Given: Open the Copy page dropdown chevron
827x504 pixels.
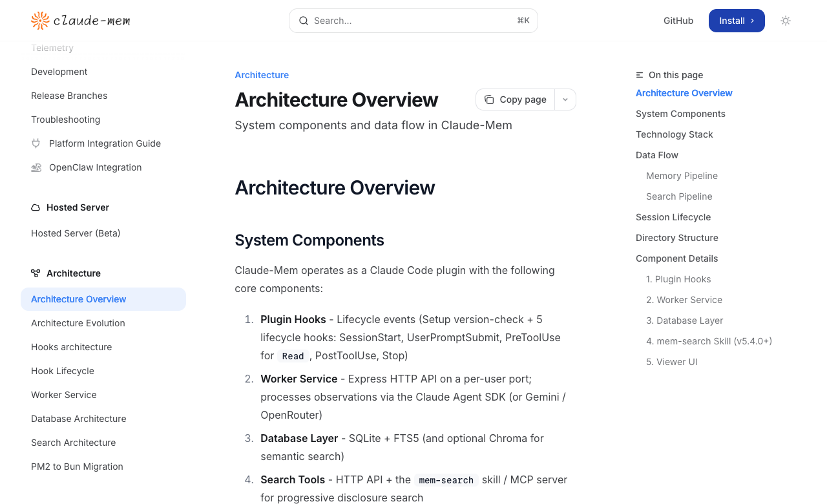Looking at the screenshot, I should 565,100.
